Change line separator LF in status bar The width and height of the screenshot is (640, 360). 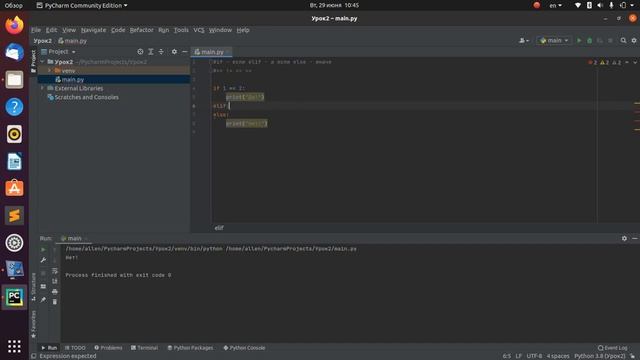518,356
